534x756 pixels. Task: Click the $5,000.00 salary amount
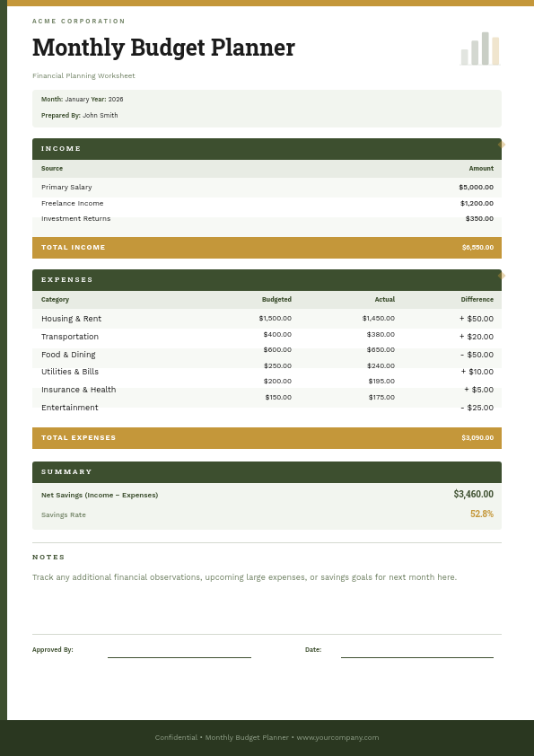pos(477,187)
